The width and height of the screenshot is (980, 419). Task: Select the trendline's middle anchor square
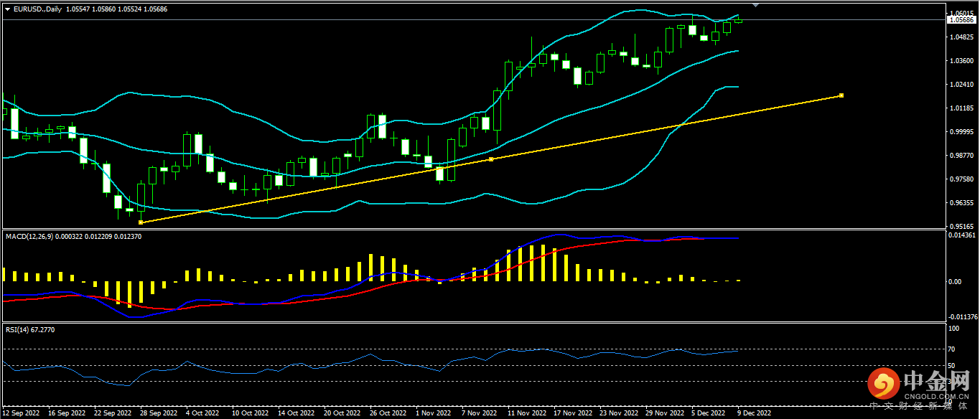pyautogui.click(x=491, y=159)
